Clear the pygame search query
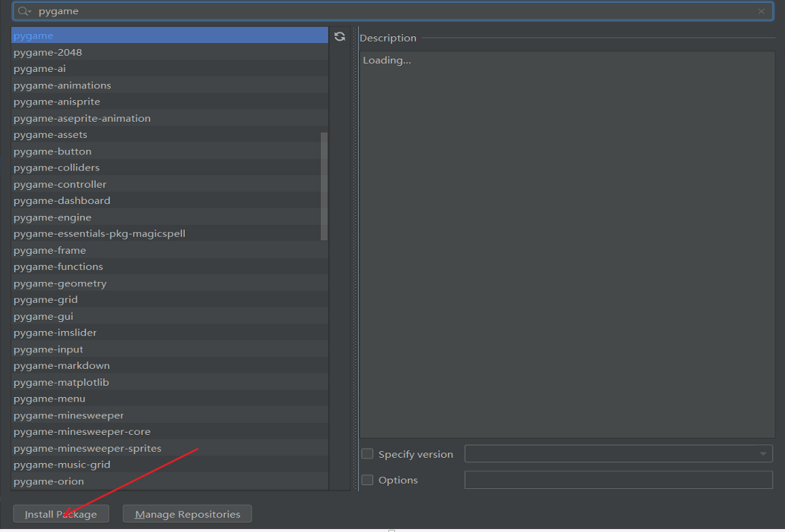785x532 pixels. pos(760,11)
